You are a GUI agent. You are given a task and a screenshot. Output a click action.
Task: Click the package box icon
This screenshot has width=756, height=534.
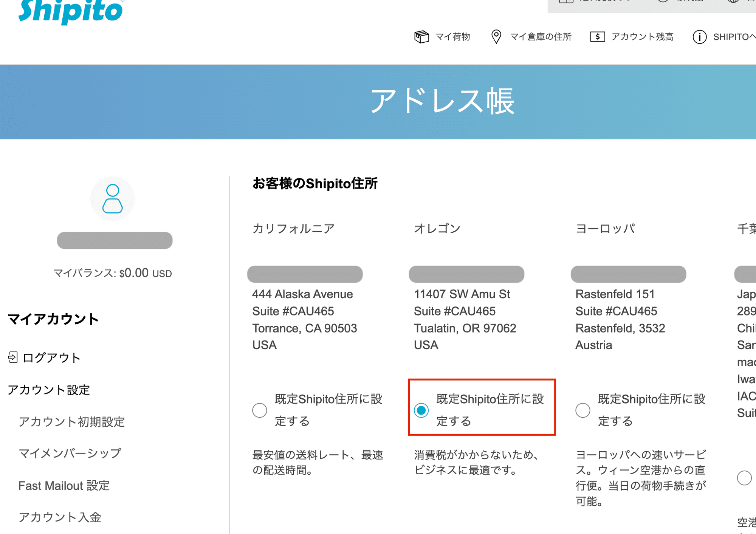pyautogui.click(x=421, y=37)
